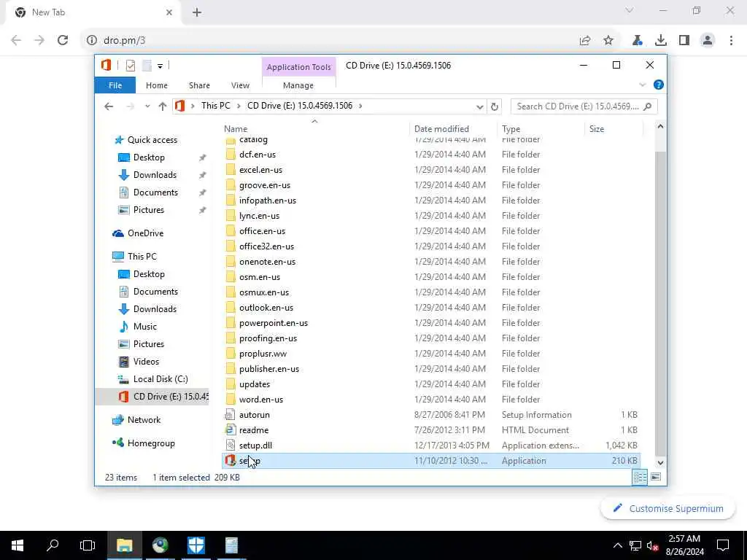
Task: Select Local Disk (C:) in the tree
Action: [x=160, y=379]
